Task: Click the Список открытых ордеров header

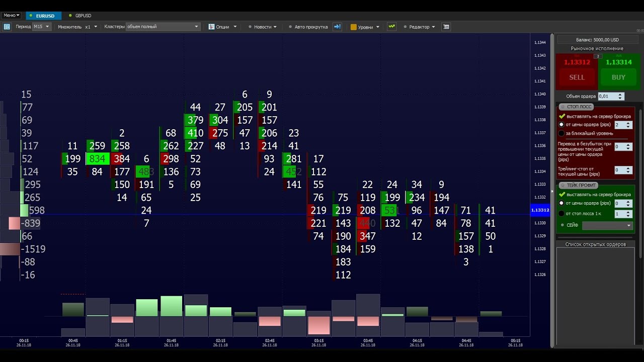Action: coord(595,244)
